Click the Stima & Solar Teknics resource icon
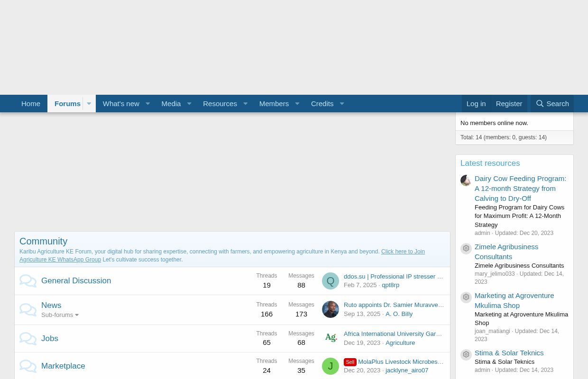This screenshot has height=379, width=588. point(466,355)
